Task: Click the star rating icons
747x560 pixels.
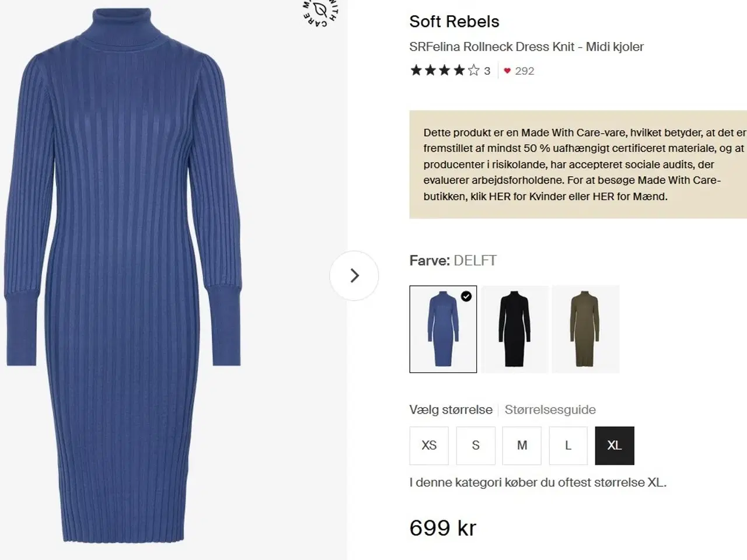Action: tap(445, 71)
